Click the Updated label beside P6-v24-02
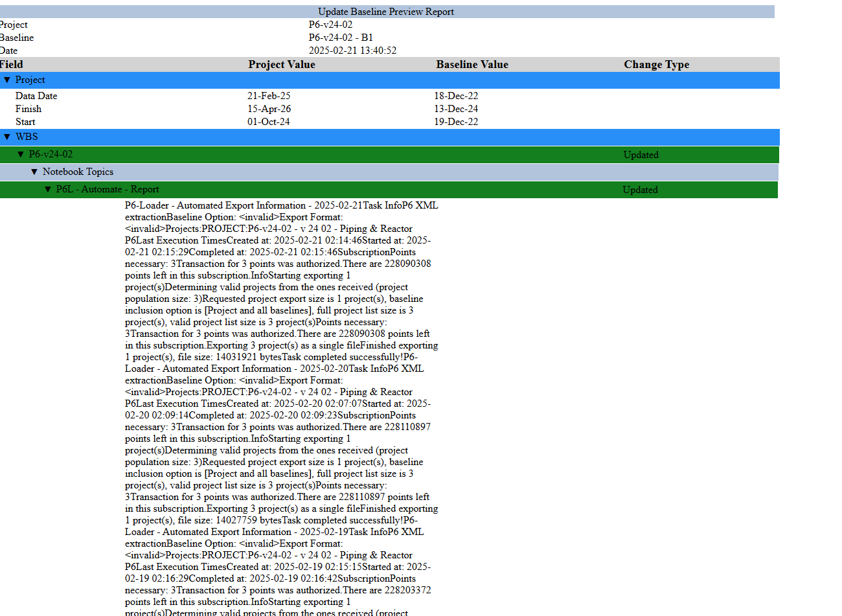The image size is (842, 616). (x=641, y=155)
